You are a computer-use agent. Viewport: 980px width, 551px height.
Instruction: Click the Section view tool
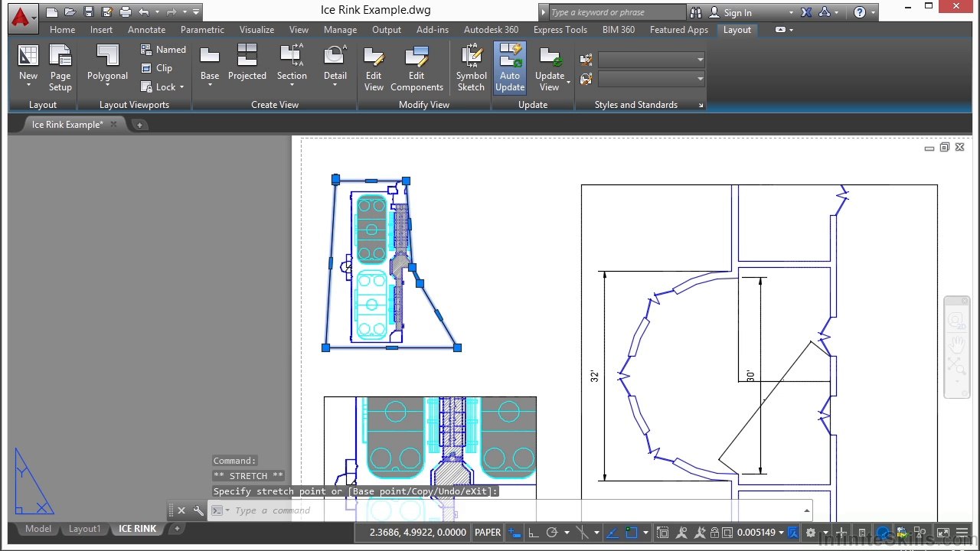coord(292,66)
